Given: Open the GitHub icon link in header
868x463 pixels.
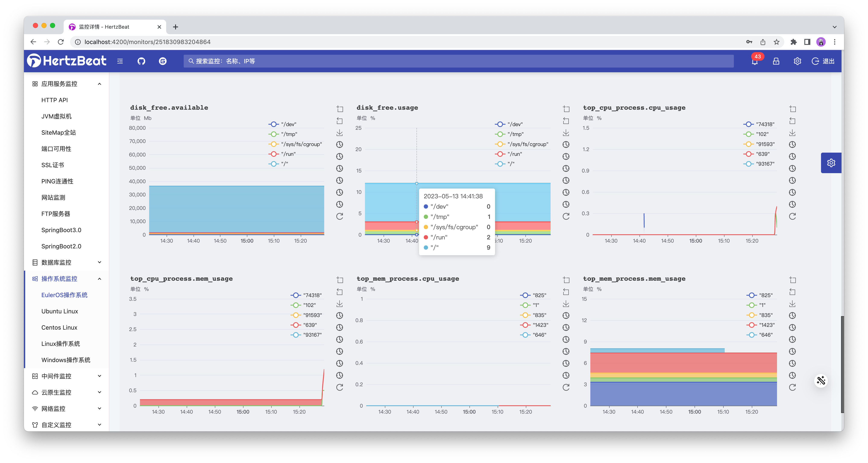Looking at the screenshot, I should [141, 61].
